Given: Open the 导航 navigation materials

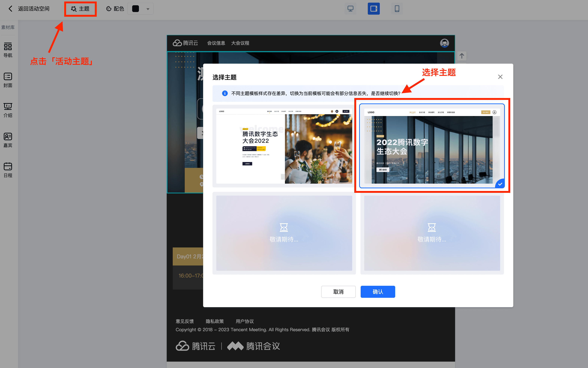Looking at the screenshot, I should 8,50.
